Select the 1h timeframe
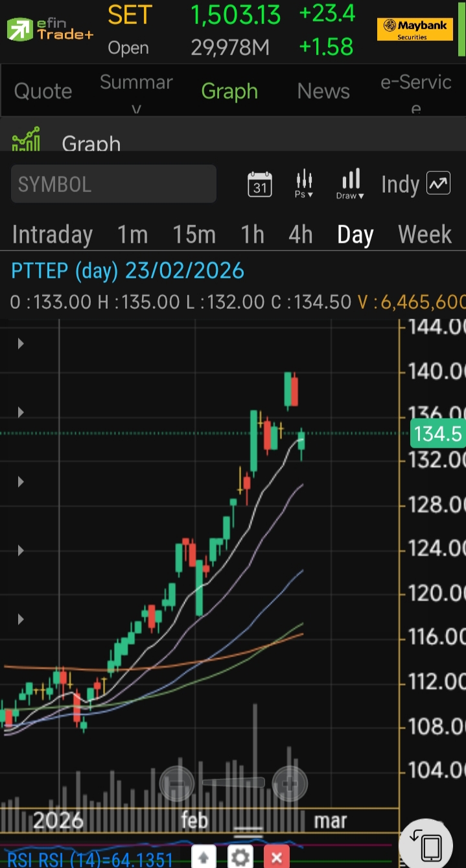Image resolution: width=466 pixels, height=868 pixels. point(252,234)
